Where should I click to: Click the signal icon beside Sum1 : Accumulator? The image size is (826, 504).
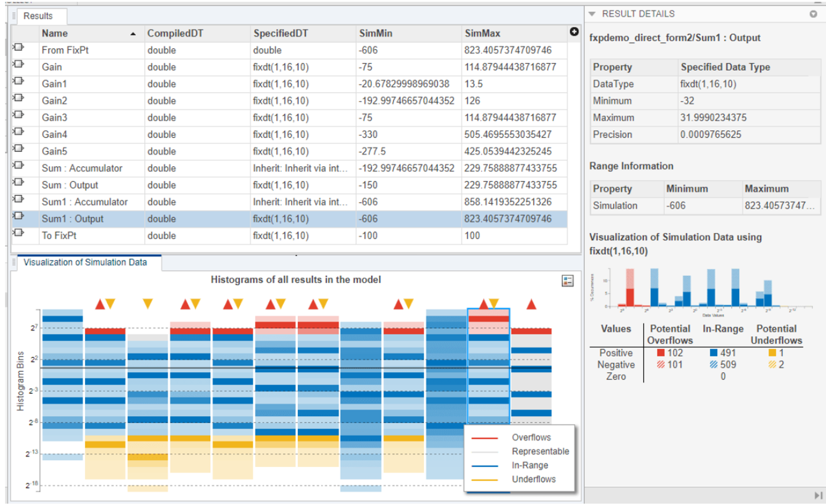pyautogui.click(x=18, y=199)
